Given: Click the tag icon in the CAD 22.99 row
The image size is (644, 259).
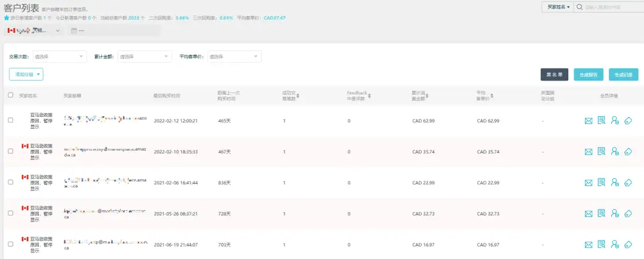Looking at the screenshot, I should coord(628,183).
